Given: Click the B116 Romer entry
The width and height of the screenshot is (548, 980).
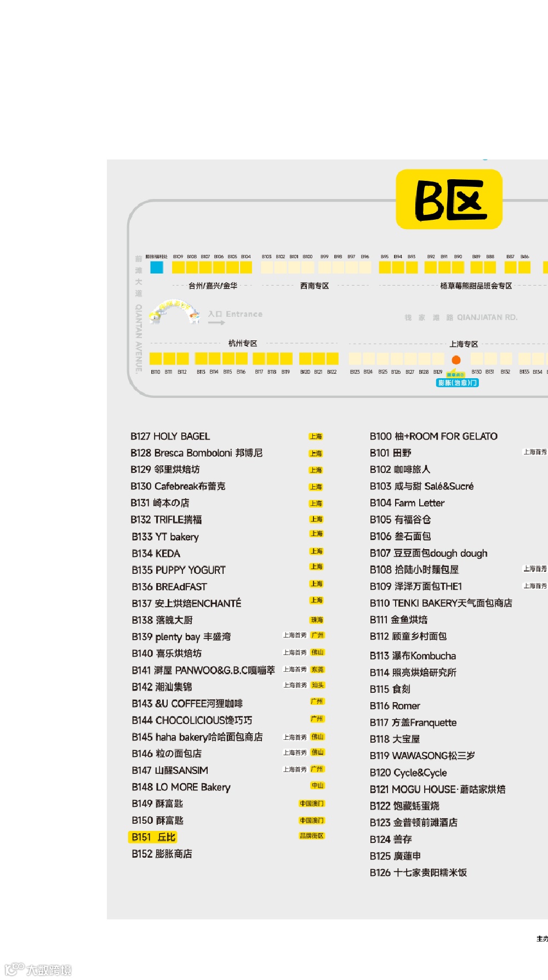Looking at the screenshot, I should [x=395, y=706].
